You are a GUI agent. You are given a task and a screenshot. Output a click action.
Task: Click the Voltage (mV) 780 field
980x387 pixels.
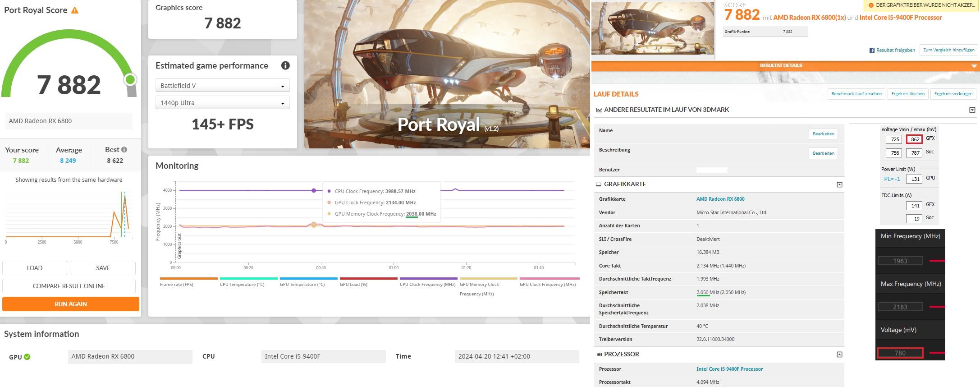(x=900, y=353)
